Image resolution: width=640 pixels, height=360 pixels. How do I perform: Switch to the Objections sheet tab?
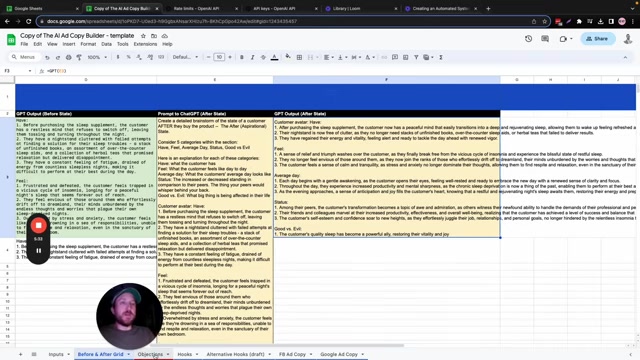(150, 354)
